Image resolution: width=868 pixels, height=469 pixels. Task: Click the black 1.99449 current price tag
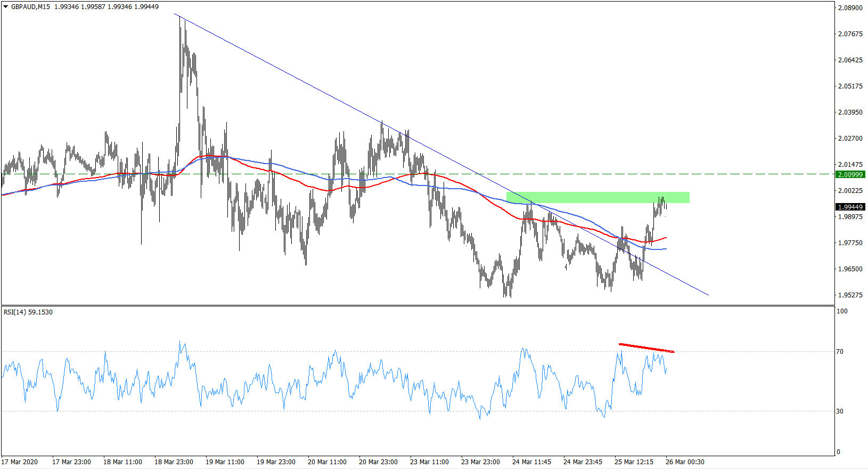point(850,207)
